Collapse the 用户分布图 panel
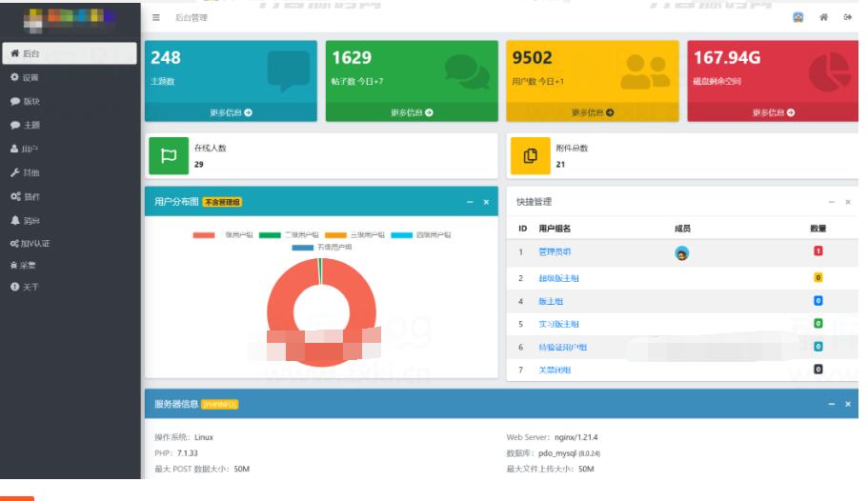This screenshot has width=868, height=501. [470, 202]
